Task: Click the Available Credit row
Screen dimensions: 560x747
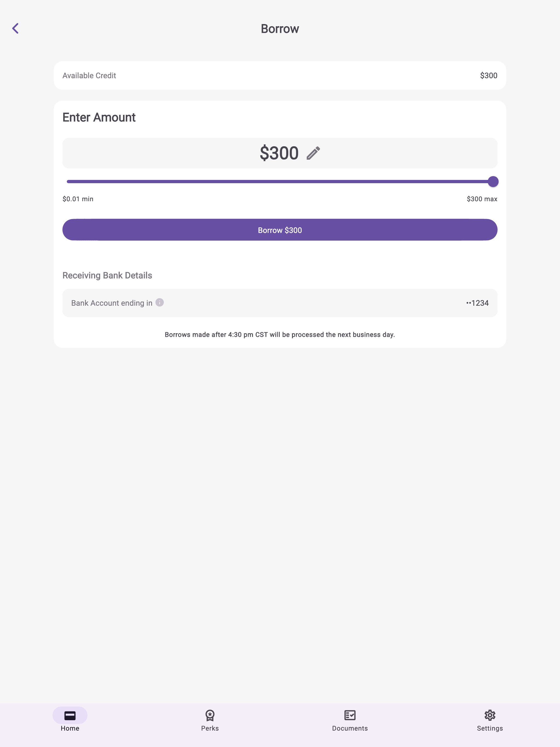Action: (280, 75)
